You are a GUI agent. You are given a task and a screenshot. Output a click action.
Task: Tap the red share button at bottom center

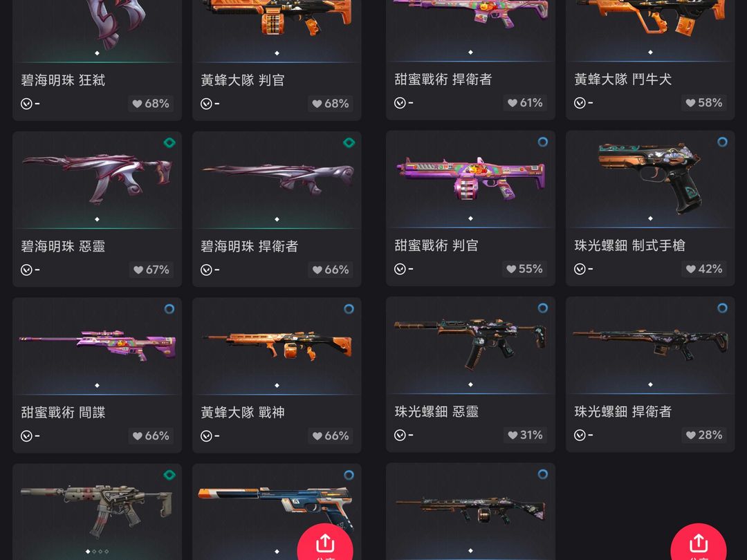[325, 543]
